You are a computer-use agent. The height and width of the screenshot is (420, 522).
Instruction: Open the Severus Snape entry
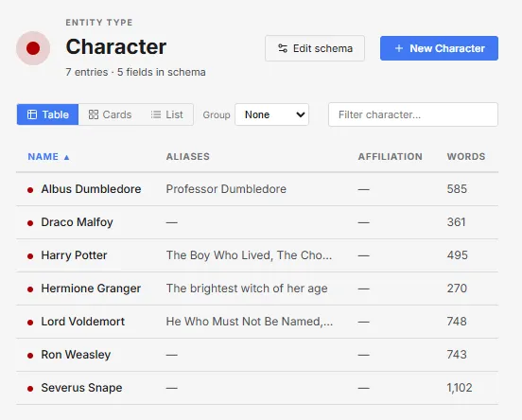(81, 388)
